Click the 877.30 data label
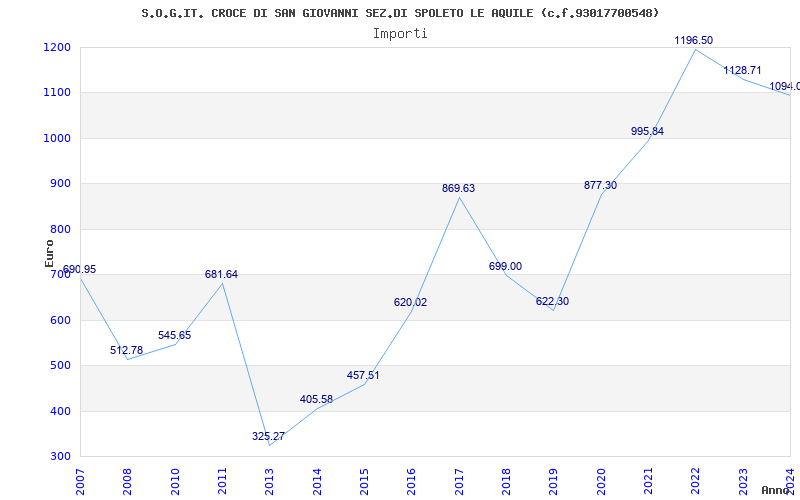Screen dimensions: 800x500 [x=601, y=186]
